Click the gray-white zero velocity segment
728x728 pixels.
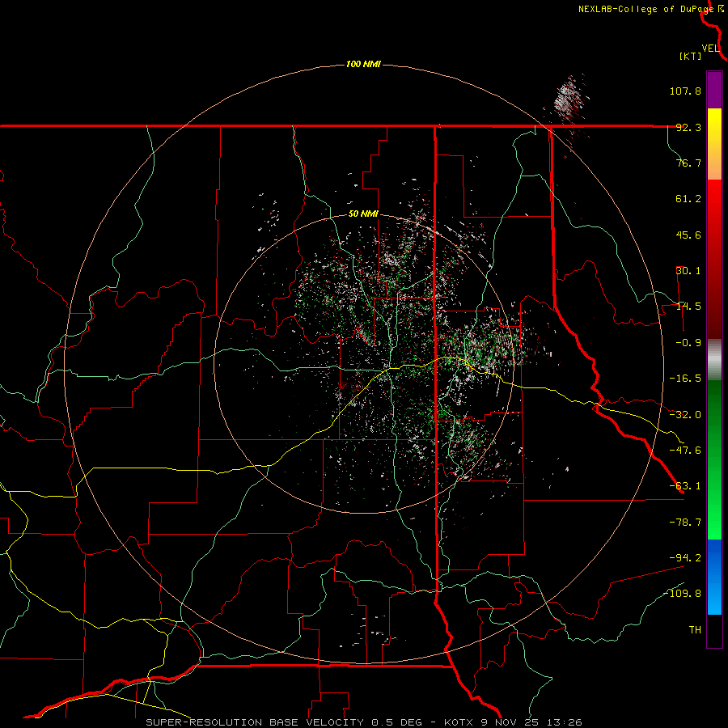tap(714, 359)
